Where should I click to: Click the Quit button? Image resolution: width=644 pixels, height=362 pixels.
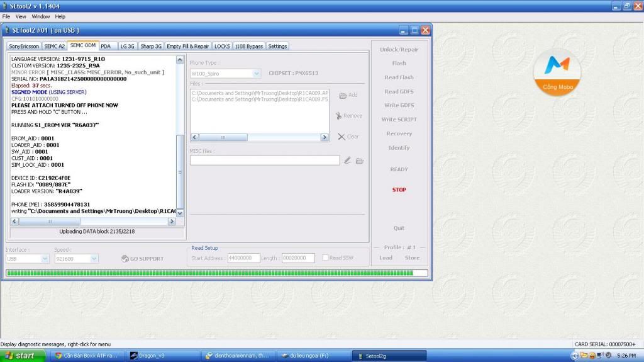[399, 228]
